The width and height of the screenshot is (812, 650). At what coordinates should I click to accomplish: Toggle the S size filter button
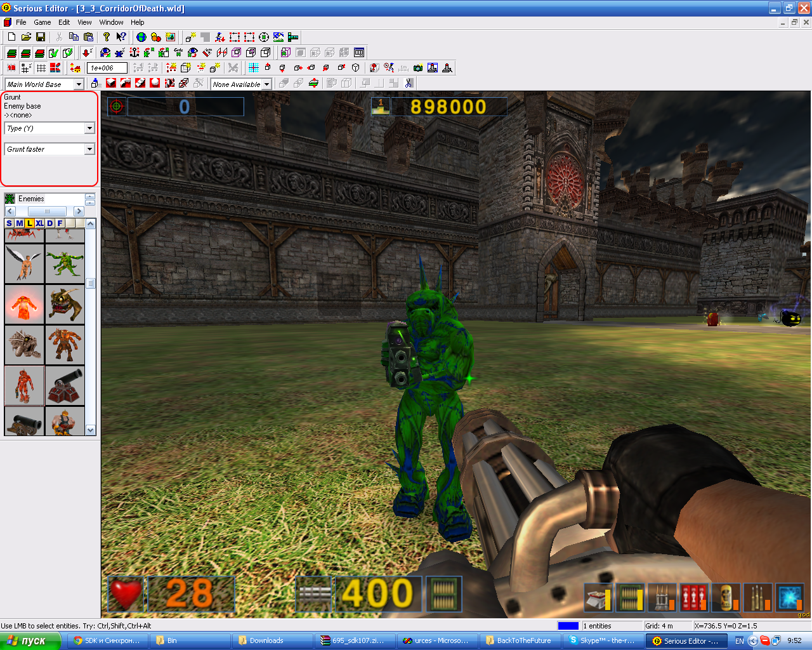coord(9,223)
